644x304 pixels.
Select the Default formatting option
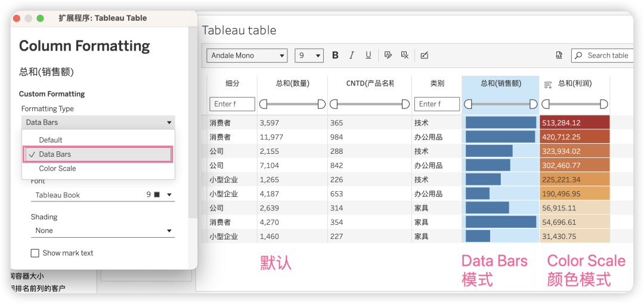coord(98,139)
